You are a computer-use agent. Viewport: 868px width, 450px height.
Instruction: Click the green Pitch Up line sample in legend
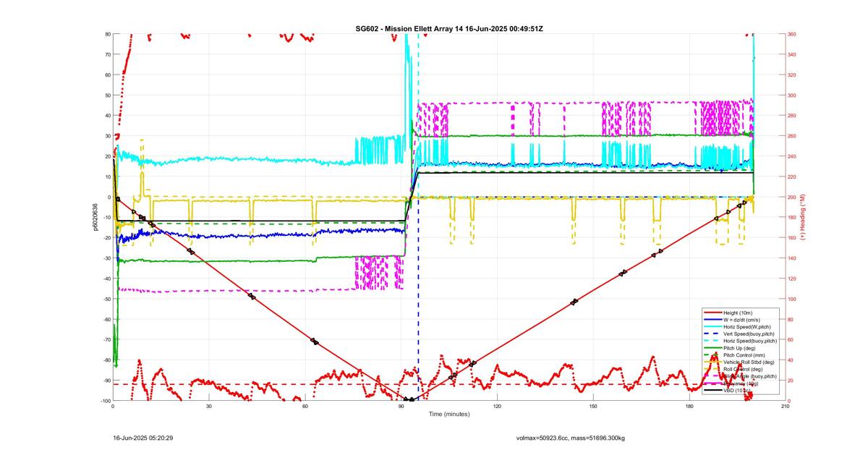(x=712, y=348)
